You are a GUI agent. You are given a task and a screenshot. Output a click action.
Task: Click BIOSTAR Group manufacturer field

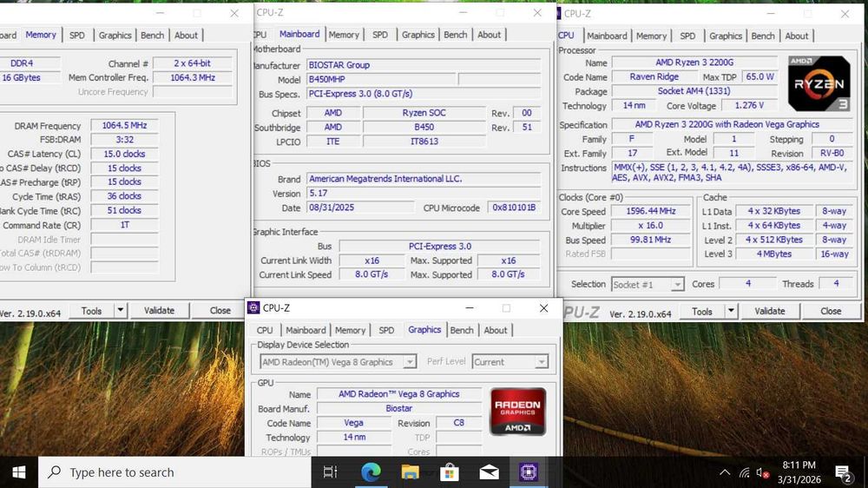point(424,65)
